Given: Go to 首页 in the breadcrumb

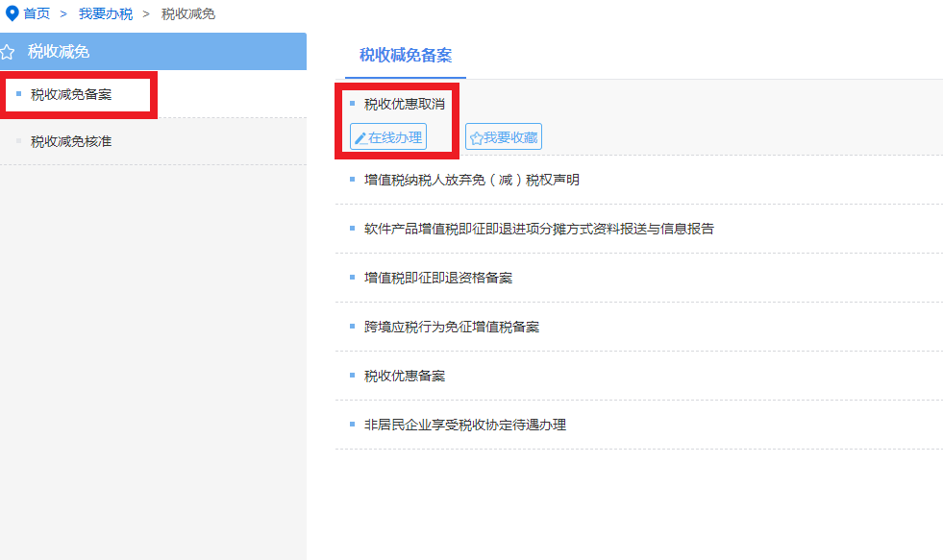Looking at the screenshot, I should click(x=37, y=13).
